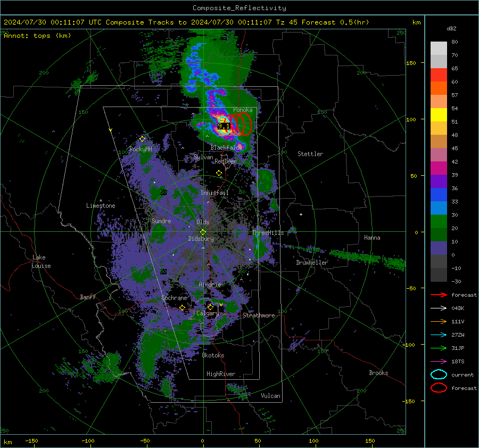The width and height of the screenshot is (479, 448).
Task: Click the cyan 27ZW arrow legend entry
Action: point(439,335)
